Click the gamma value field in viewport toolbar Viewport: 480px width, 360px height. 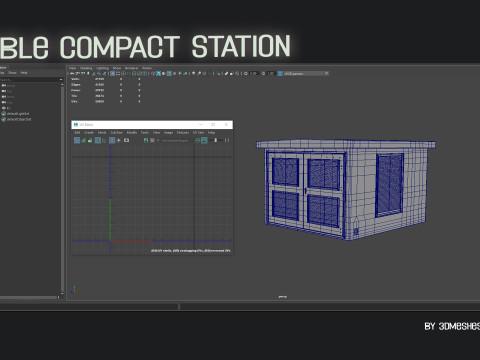point(271,73)
